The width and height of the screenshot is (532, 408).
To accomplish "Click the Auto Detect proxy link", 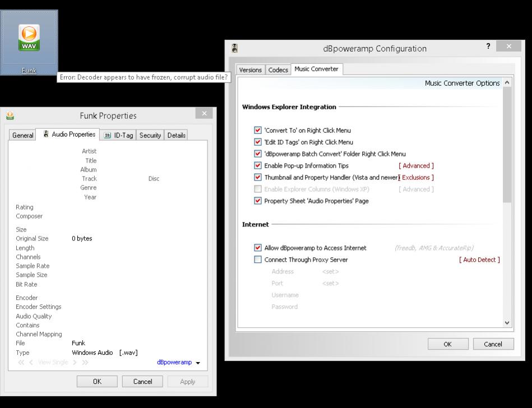I will [479, 260].
